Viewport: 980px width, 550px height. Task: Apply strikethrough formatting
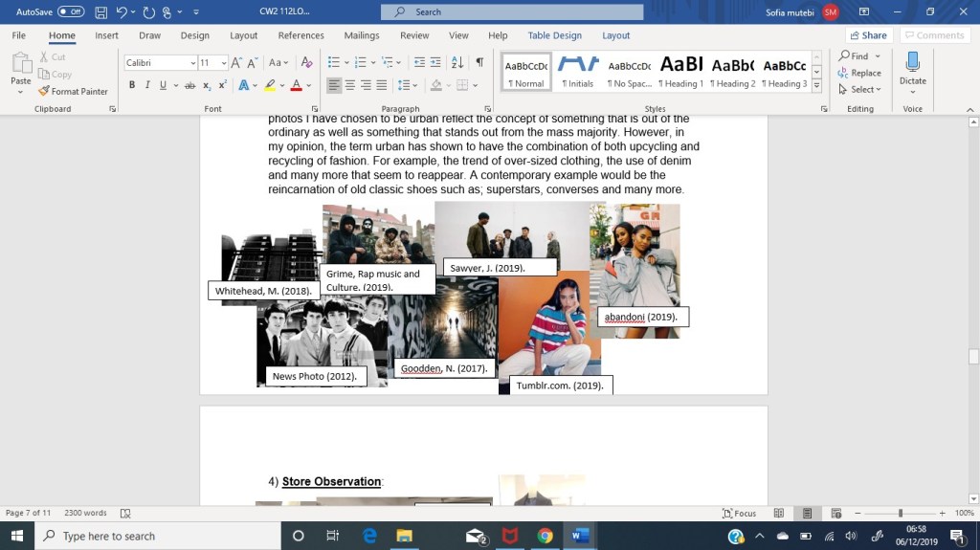click(x=190, y=85)
